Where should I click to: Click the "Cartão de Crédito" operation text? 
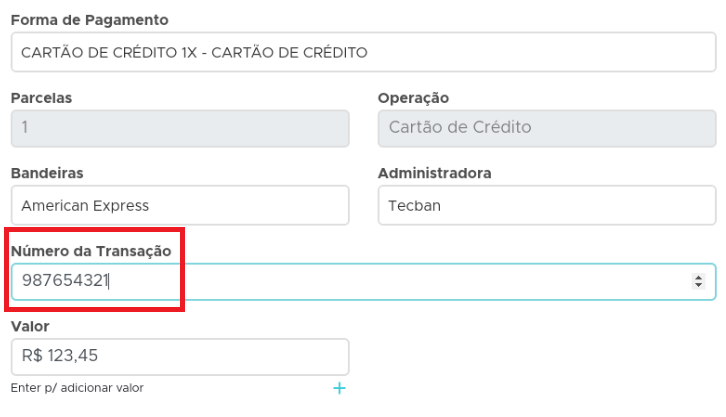[x=460, y=128]
